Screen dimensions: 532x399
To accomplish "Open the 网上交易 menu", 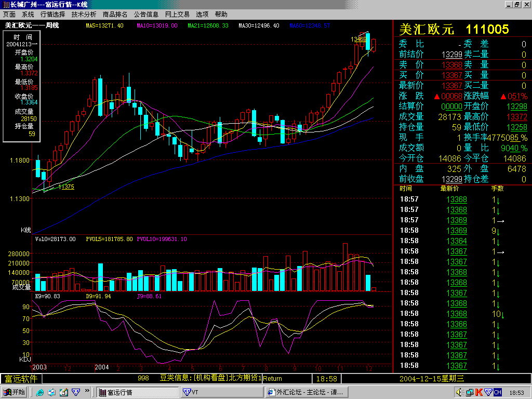I will 178,14.
